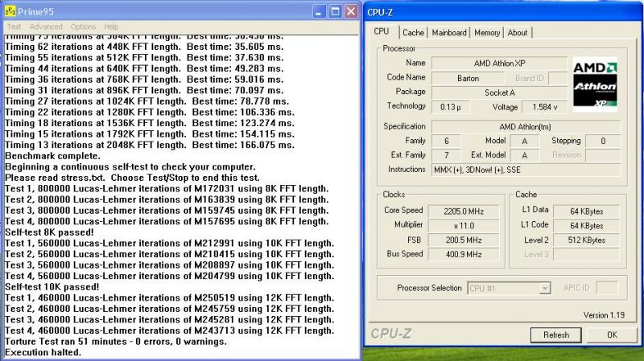This screenshot has height=361, width=644.
Task: Minimize the Prime95 window
Action: [x=319, y=11]
